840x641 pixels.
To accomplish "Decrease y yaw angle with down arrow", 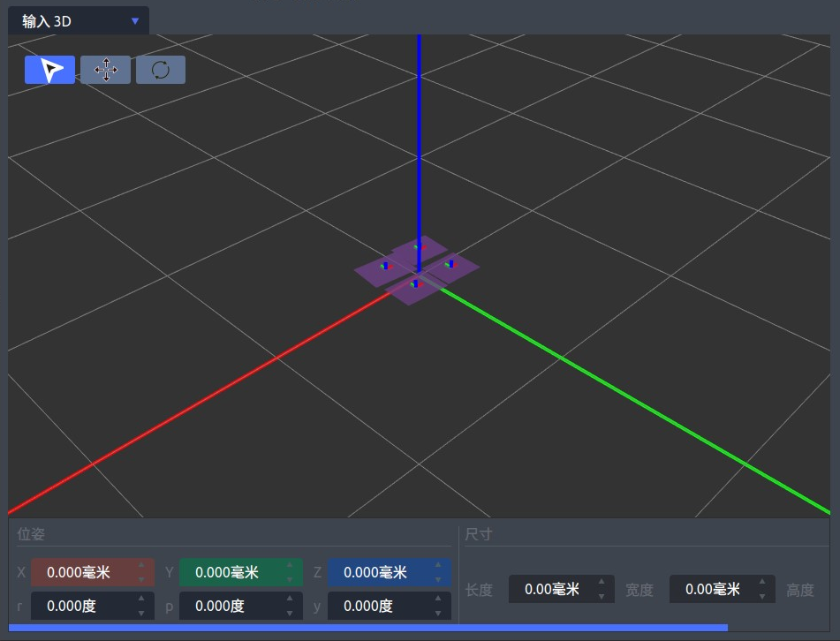I will (438, 613).
